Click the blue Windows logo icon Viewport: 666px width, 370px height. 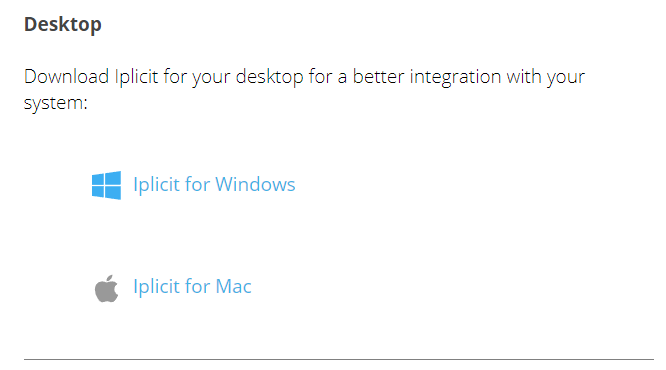(106, 185)
